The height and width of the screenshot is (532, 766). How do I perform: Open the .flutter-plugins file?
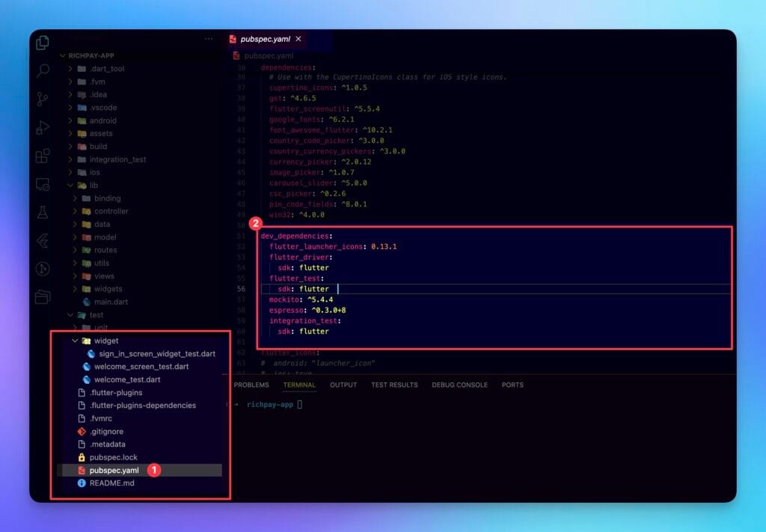(116, 393)
